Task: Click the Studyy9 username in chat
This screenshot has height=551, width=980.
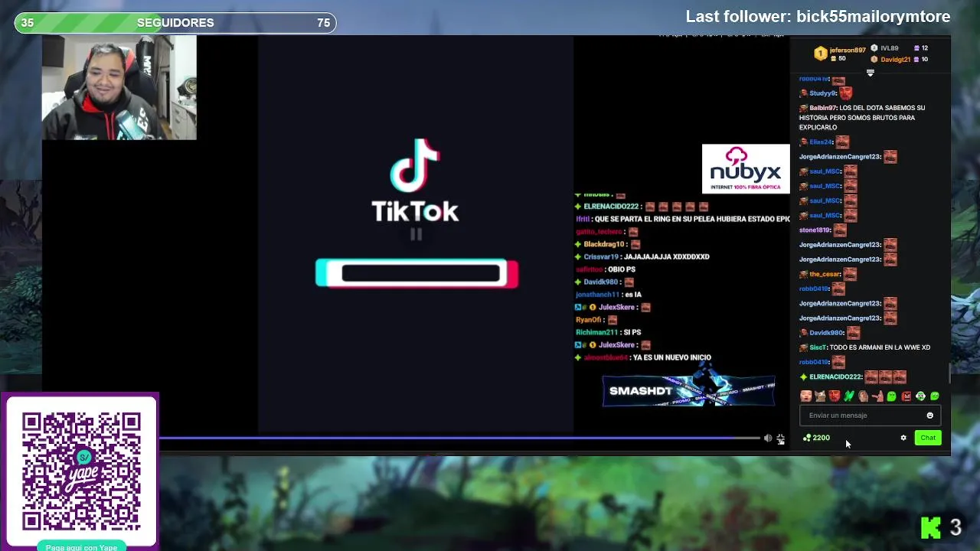Action: click(x=823, y=93)
